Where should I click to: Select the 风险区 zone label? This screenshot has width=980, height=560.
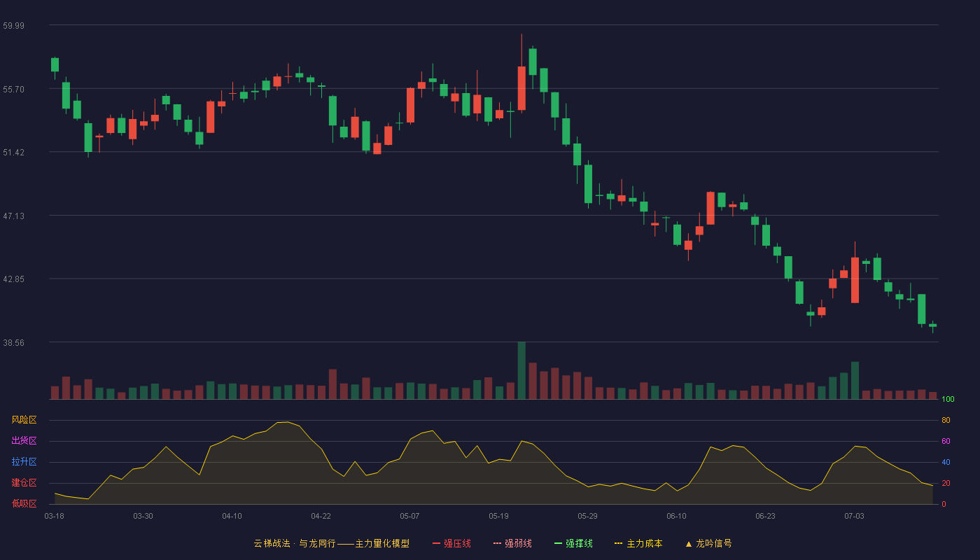tap(24, 420)
